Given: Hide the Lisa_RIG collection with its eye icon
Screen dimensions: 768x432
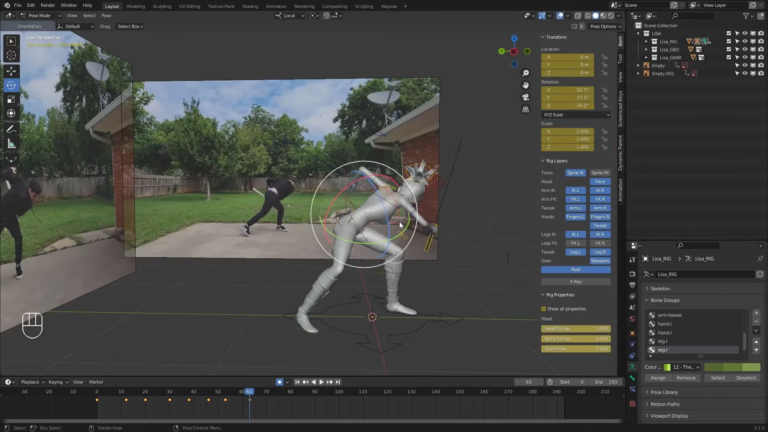Looking at the screenshot, I should click(x=745, y=42).
